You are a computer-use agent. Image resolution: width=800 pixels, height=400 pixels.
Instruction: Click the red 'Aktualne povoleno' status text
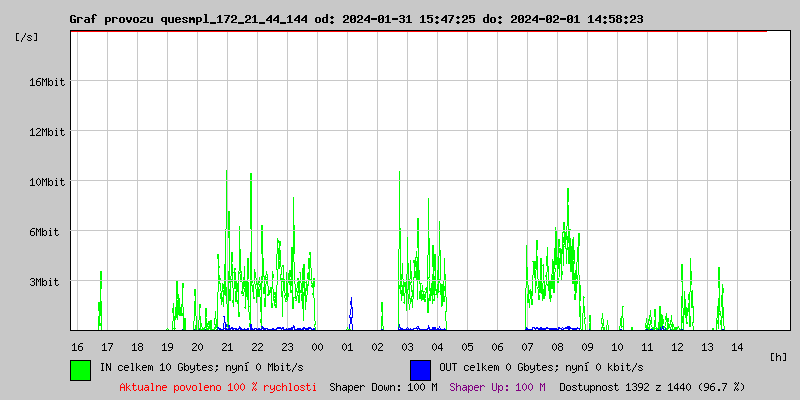218,387
